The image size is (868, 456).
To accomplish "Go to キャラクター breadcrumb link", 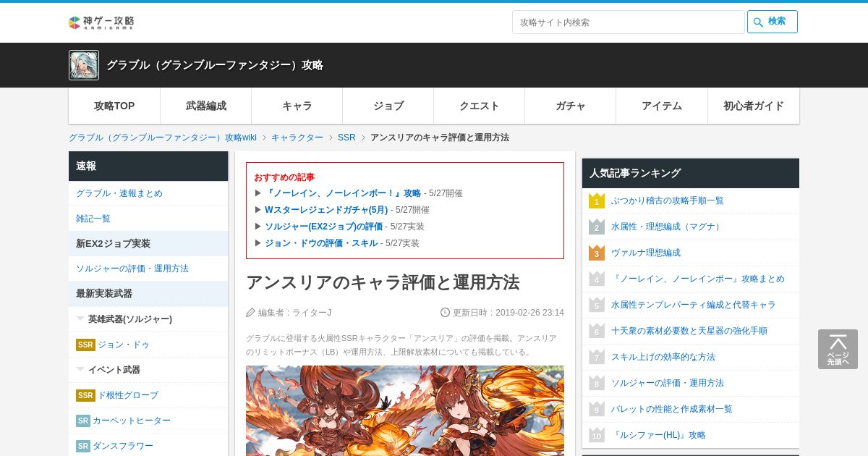I will tap(297, 138).
